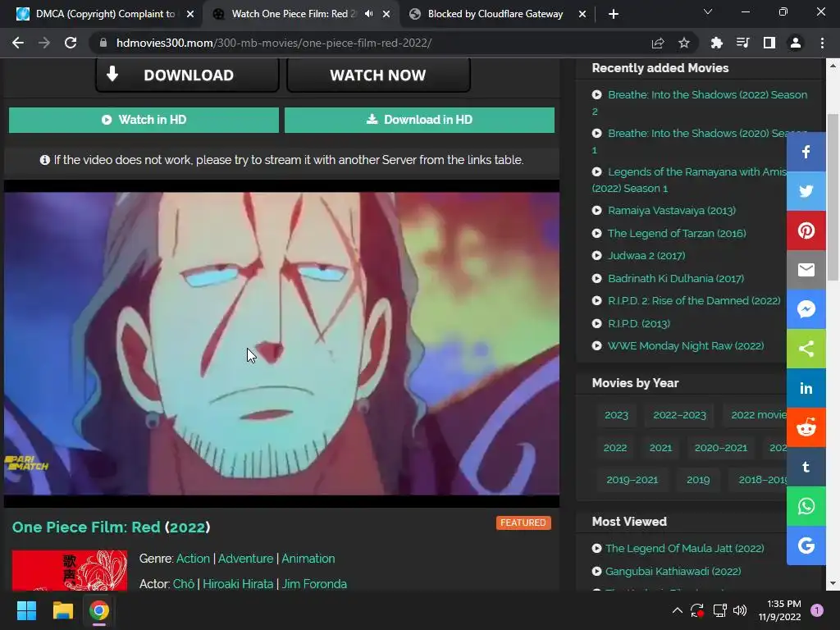Open WWE Monday Night Raw (2022)
840x630 pixels.
coord(685,346)
